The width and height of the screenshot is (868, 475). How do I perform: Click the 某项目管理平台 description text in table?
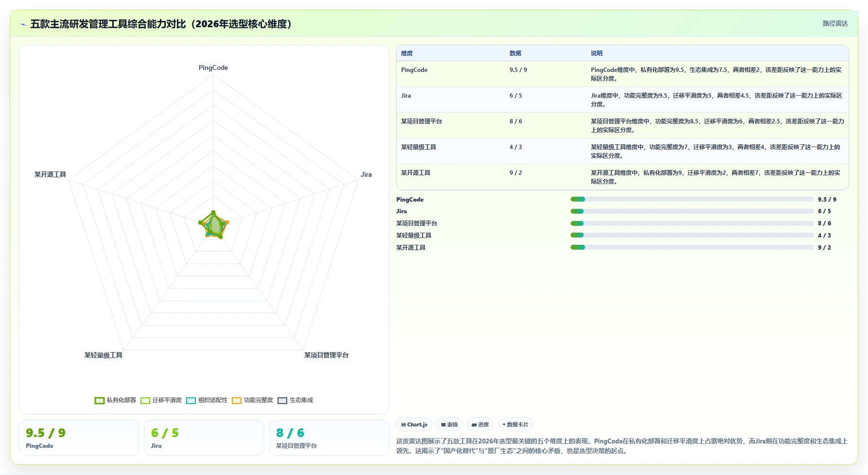717,126
